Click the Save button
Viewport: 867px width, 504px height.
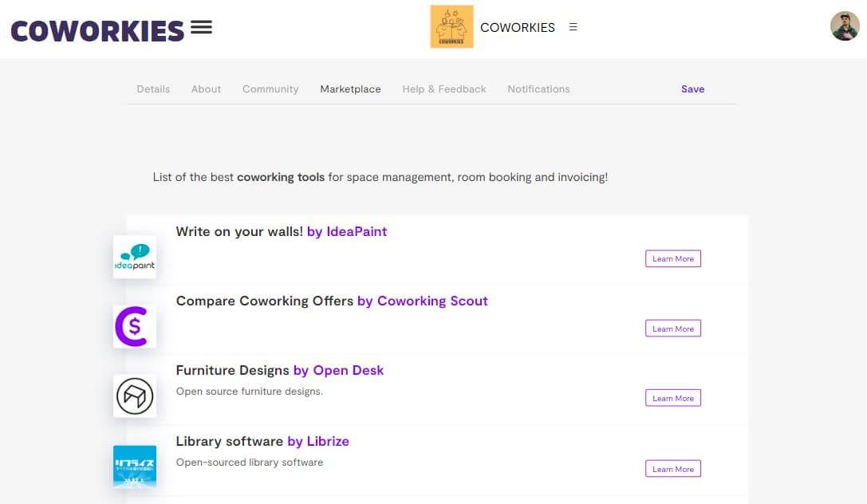click(x=692, y=89)
